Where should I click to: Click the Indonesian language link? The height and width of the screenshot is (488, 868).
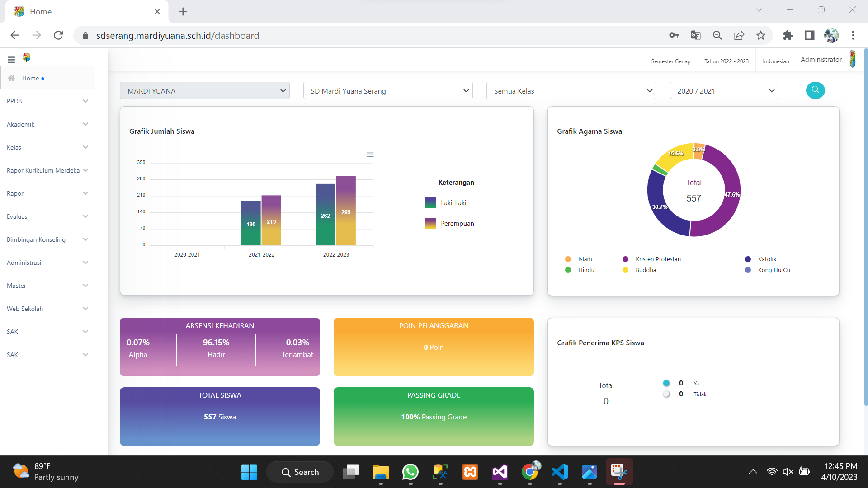(776, 61)
